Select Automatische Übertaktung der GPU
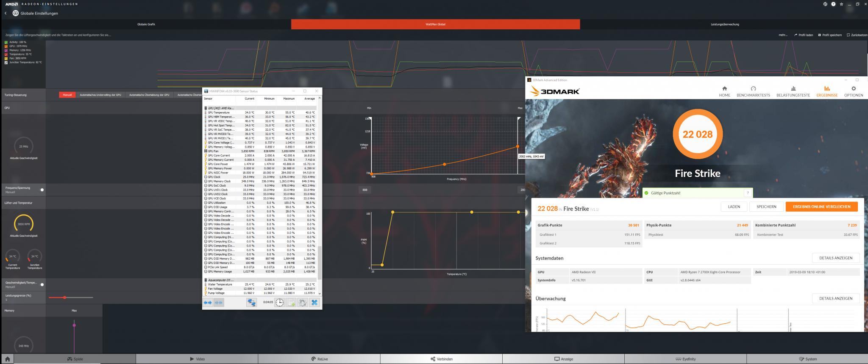The width and height of the screenshot is (868, 364). [x=149, y=95]
